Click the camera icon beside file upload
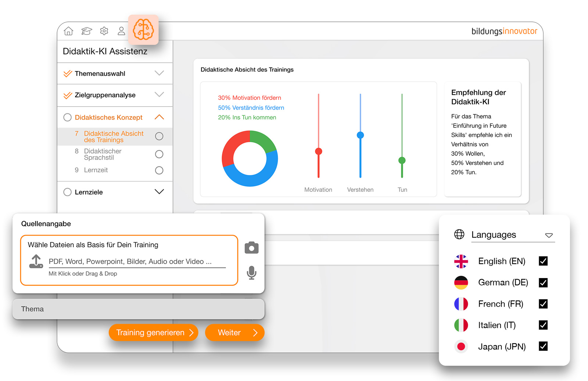This screenshot has height=381, width=588. 251,248
